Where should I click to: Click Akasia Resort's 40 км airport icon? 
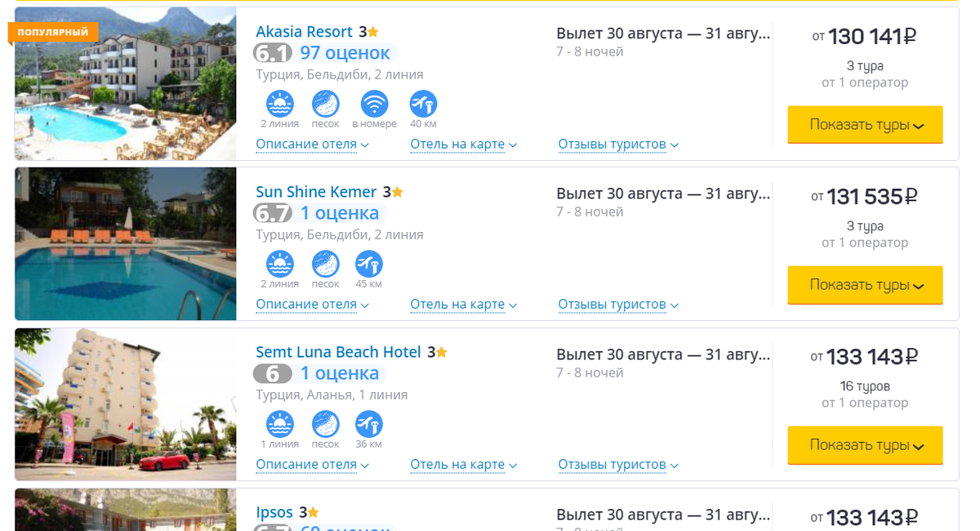coord(423,104)
